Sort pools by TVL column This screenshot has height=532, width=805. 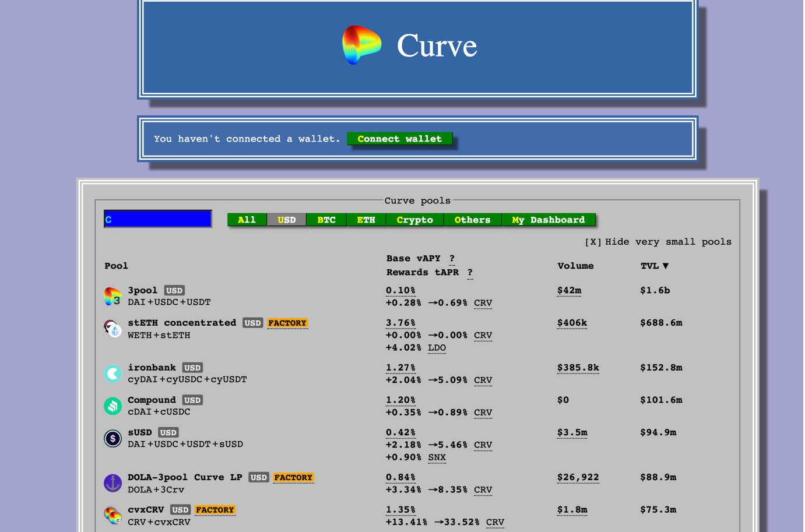click(x=655, y=266)
